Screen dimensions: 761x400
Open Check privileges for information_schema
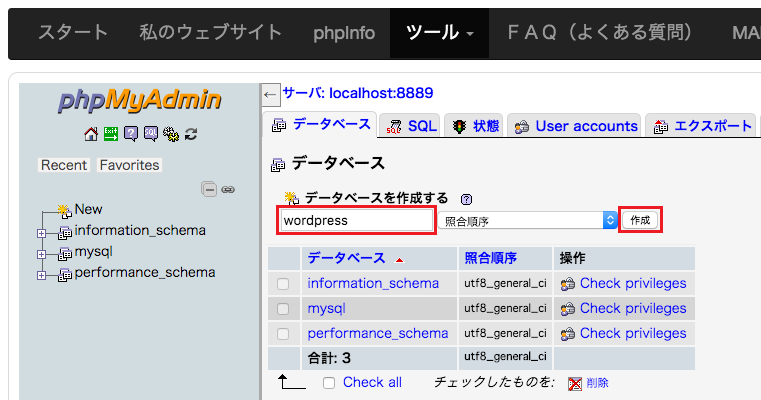coord(633,283)
